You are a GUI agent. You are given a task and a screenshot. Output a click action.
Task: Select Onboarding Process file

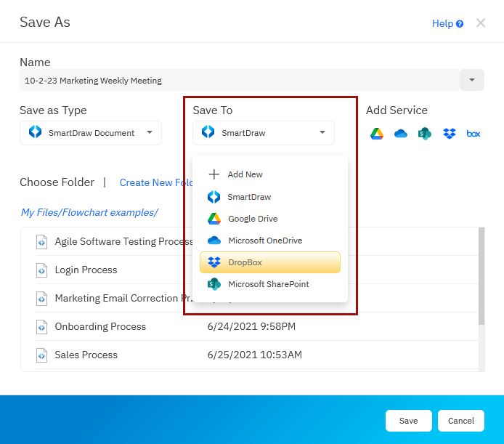[100, 326]
